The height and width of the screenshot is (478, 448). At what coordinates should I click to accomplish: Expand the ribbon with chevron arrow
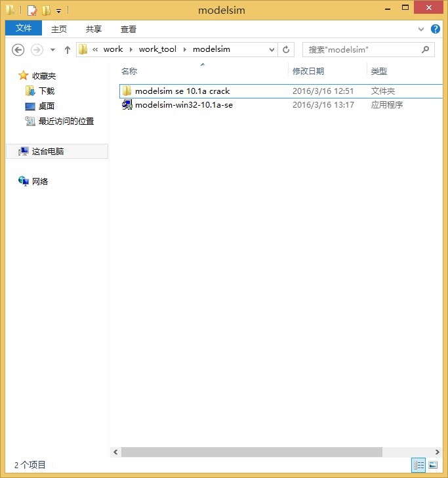[421, 30]
